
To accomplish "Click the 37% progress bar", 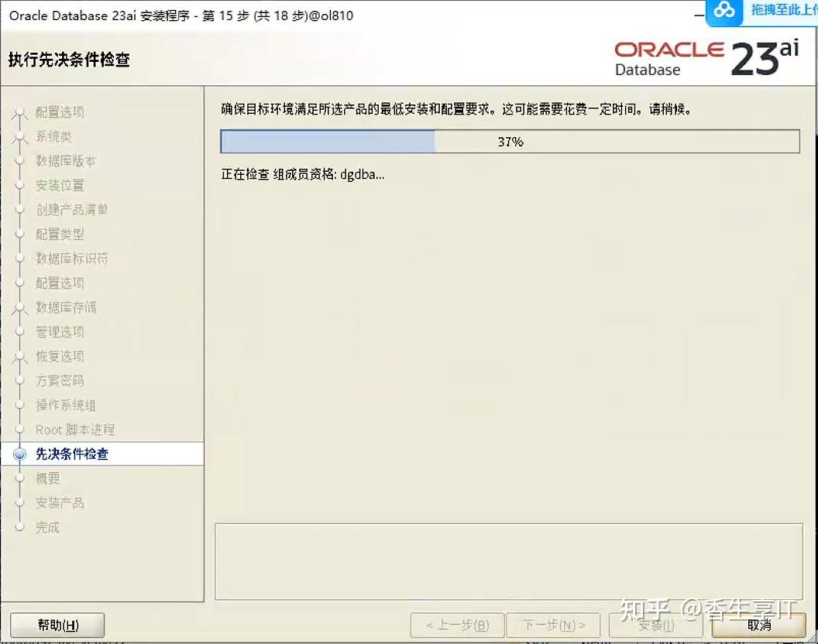I will 509,141.
